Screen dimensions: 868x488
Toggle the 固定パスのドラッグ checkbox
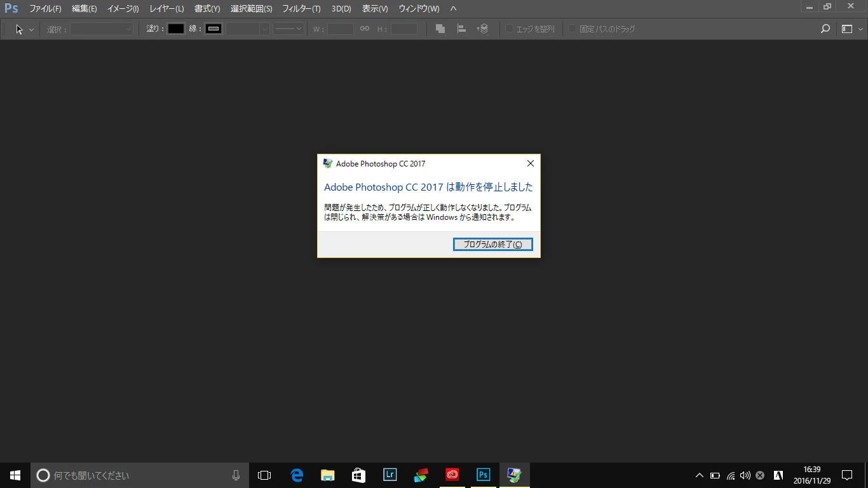572,29
